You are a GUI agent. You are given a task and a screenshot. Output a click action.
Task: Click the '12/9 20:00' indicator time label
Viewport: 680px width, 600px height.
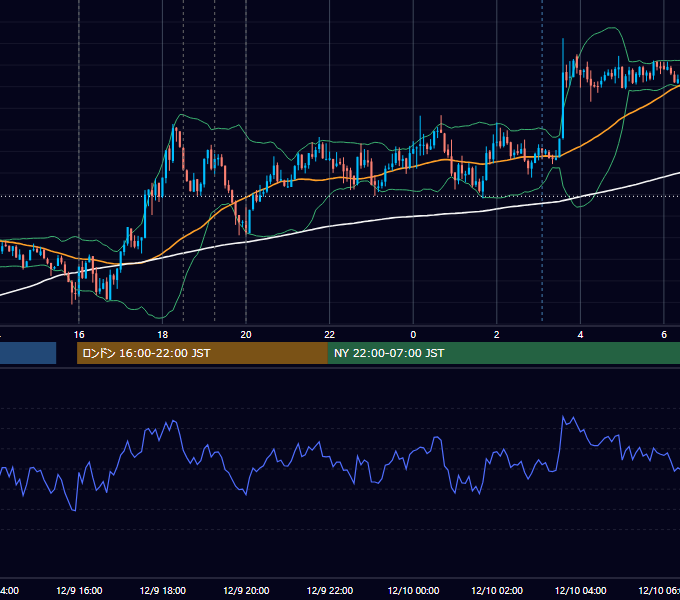(246, 590)
